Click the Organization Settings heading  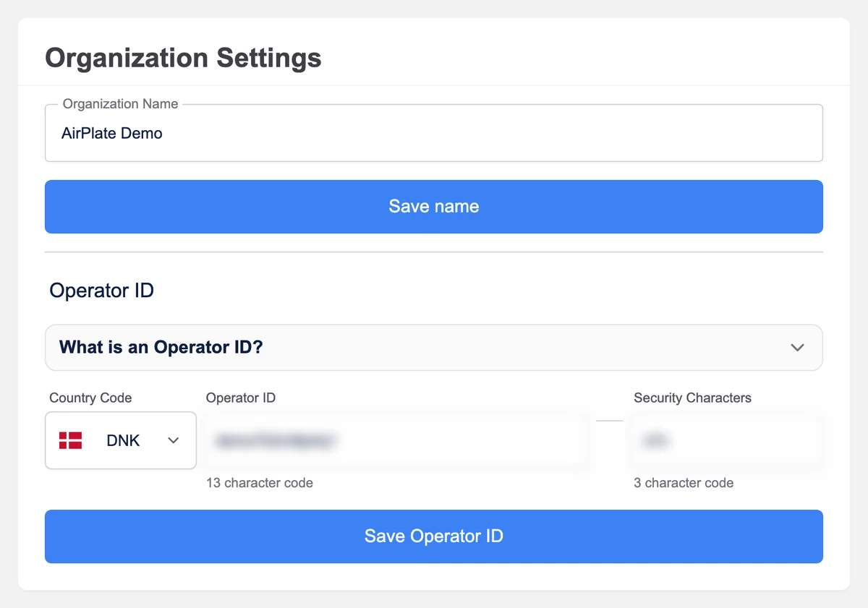pyautogui.click(x=183, y=58)
